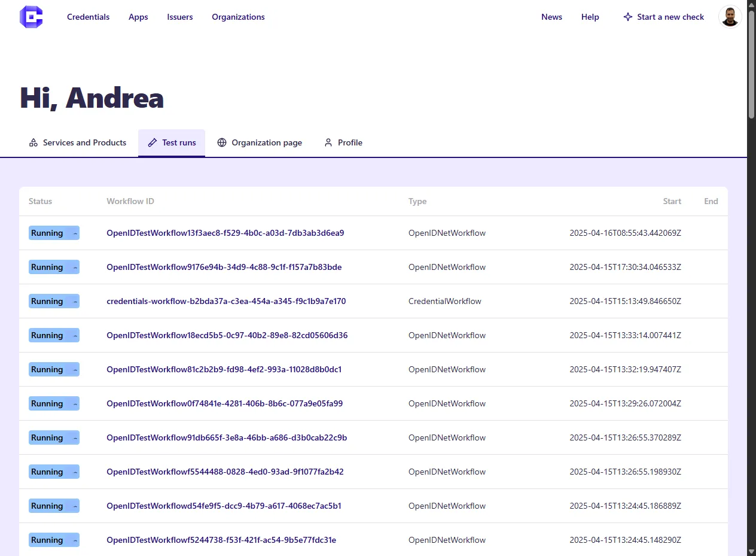
Task: Click the globe icon for Organization page
Action: coord(222,143)
